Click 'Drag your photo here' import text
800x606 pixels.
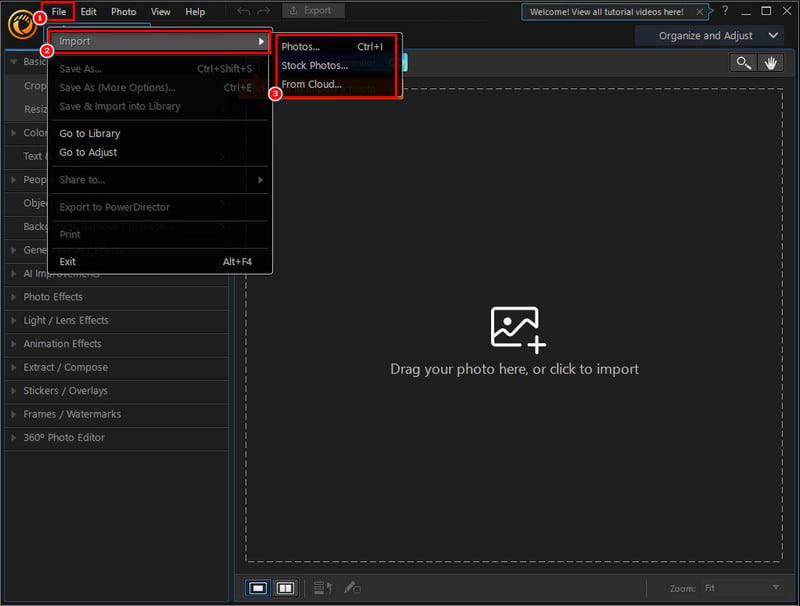514,369
